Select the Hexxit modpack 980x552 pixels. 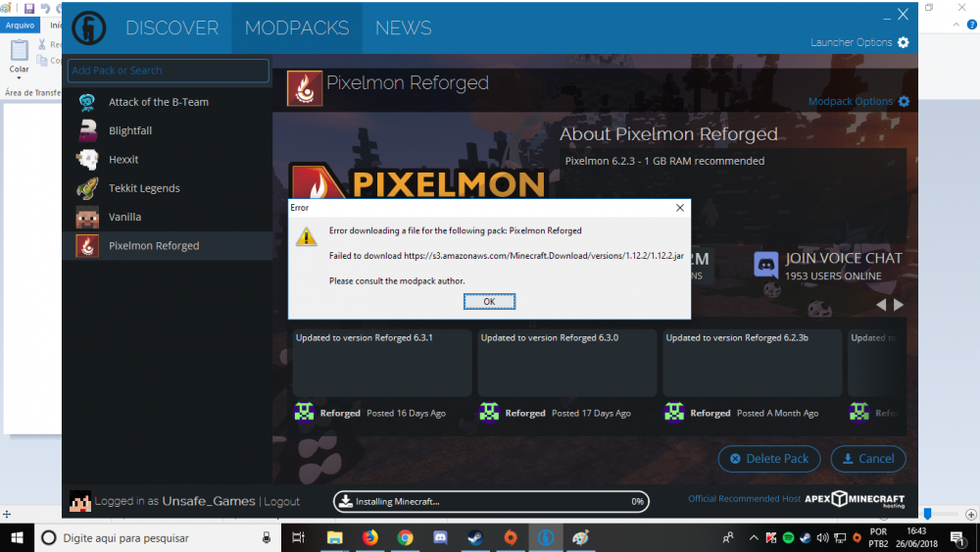pos(167,160)
